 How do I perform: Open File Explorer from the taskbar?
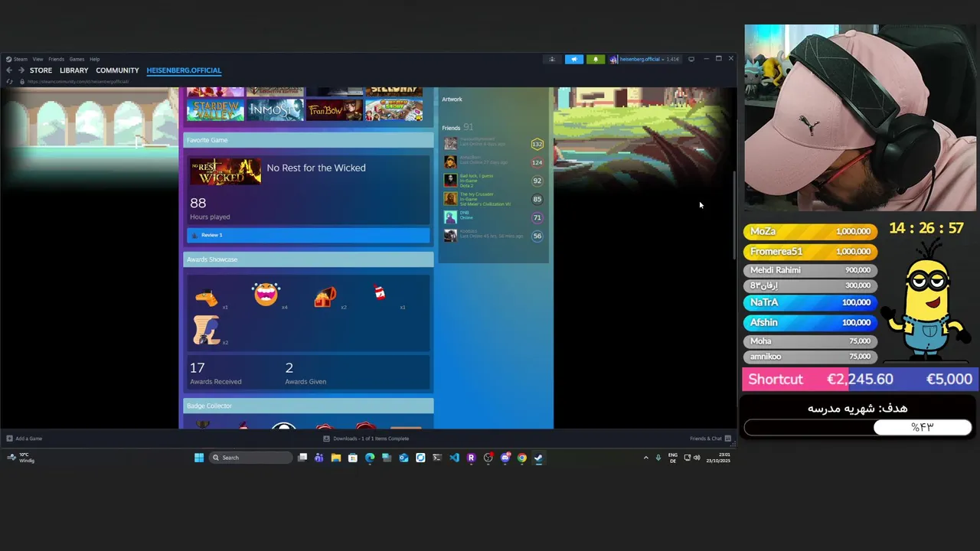tap(336, 458)
